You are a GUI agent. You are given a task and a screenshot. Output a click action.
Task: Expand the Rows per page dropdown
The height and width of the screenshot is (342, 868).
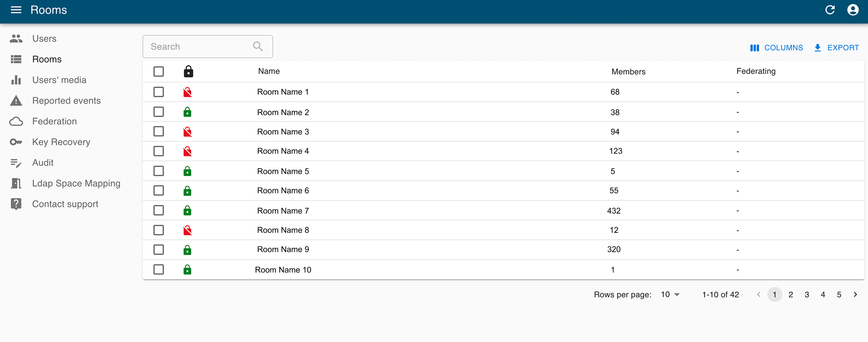670,295
